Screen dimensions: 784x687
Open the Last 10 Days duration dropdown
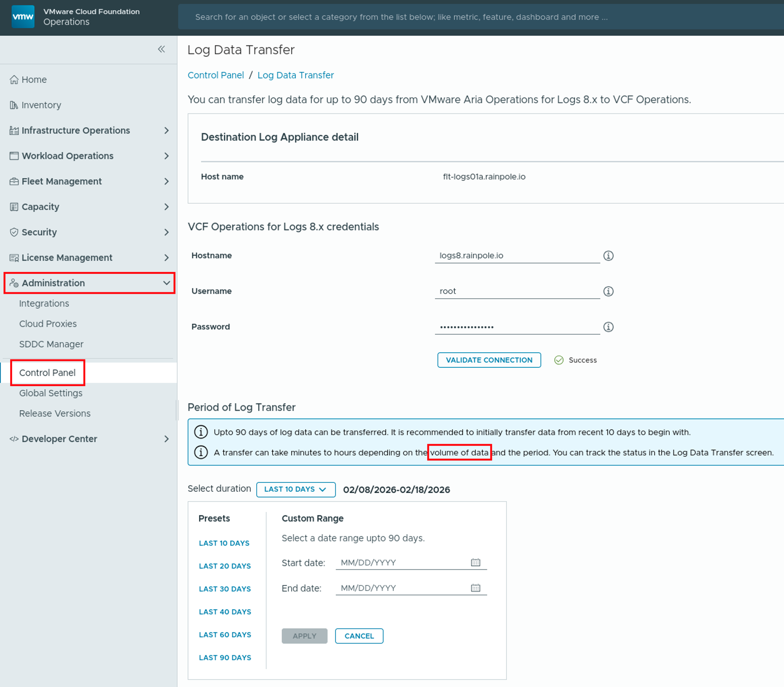click(295, 489)
